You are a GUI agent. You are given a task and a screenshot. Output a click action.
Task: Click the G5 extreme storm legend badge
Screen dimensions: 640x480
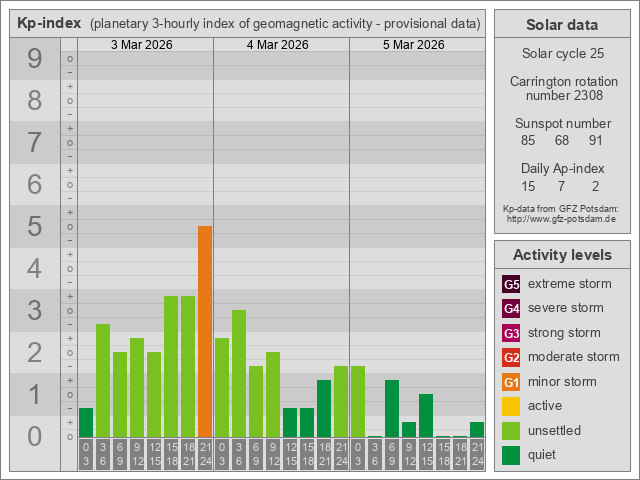(x=511, y=284)
